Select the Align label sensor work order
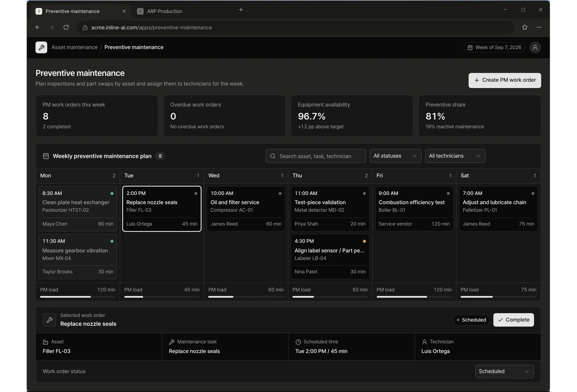The height and width of the screenshot is (392, 577). (x=330, y=256)
